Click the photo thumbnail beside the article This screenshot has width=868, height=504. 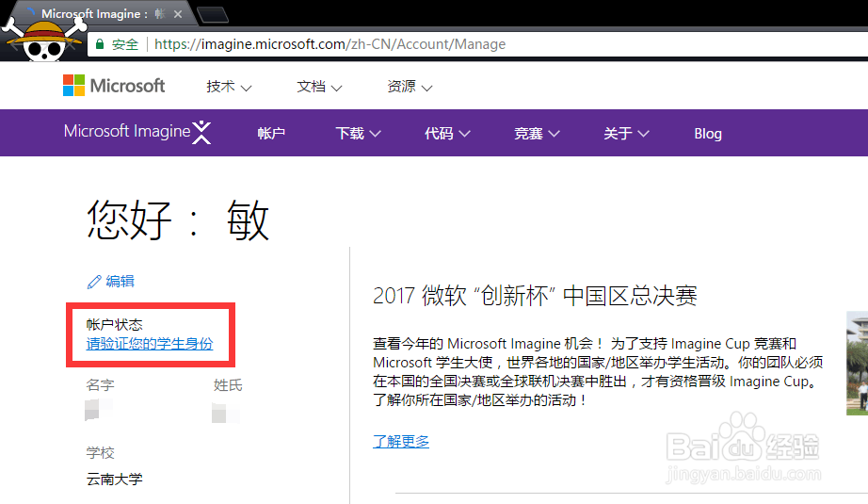(857, 363)
